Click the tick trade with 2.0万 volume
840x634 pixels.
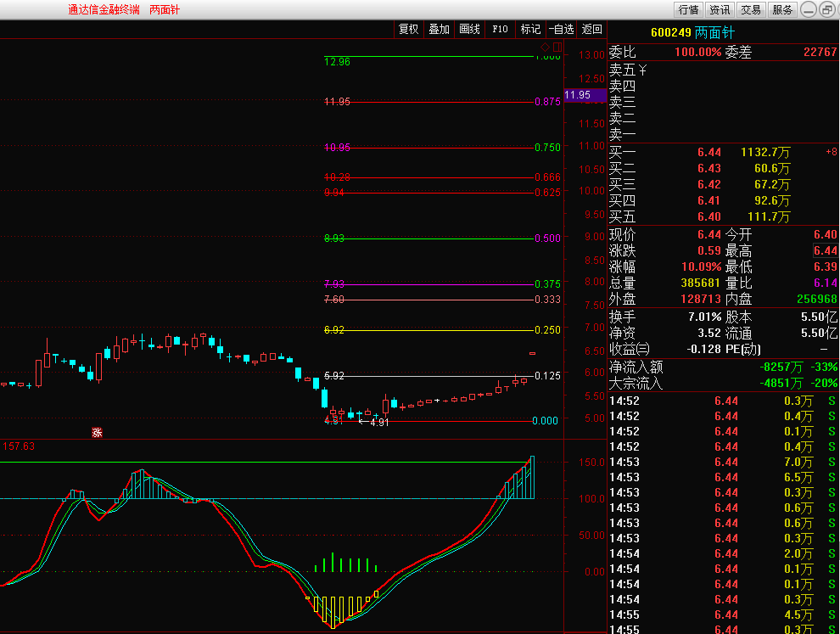(798, 553)
